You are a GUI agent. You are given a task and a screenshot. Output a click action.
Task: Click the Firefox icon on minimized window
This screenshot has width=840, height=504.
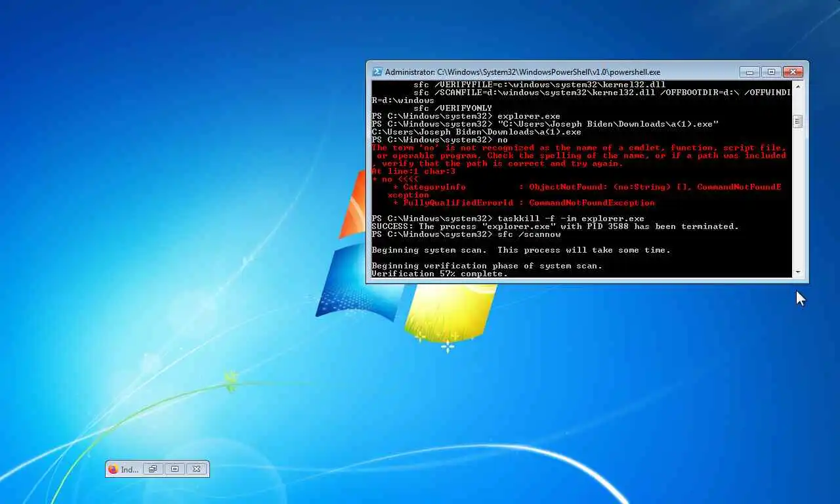[113, 469]
